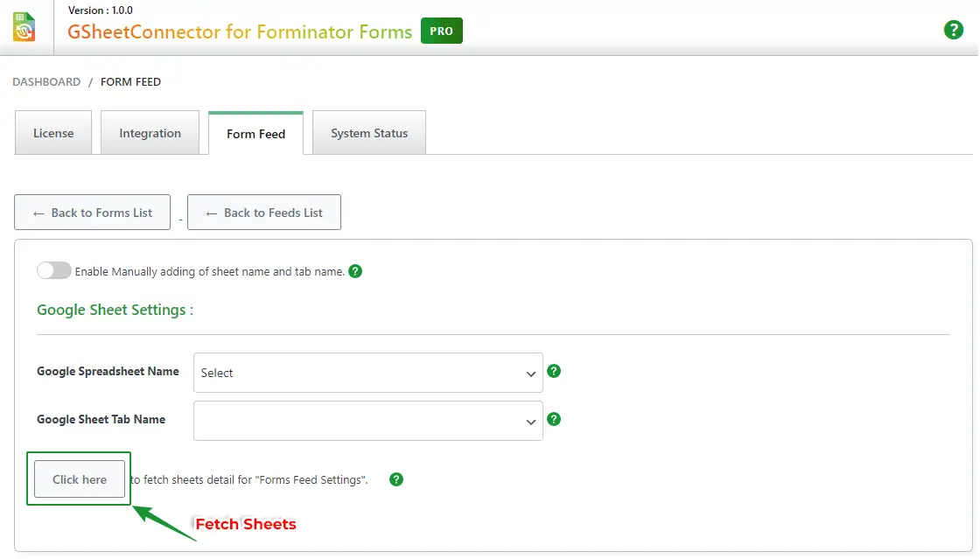Click the GSheetConnector for Forminator Forms title
This screenshot has width=980, height=559.
pos(240,32)
